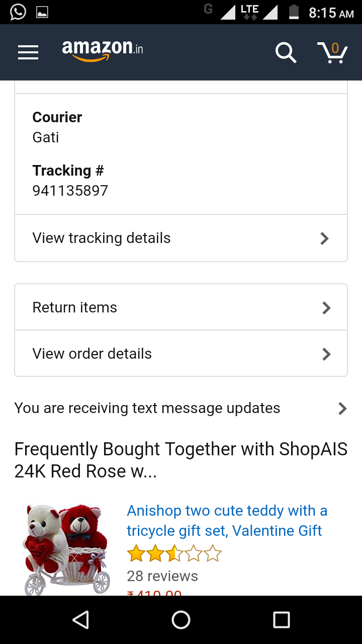Expand the View tracking details chevron

coord(325,238)
